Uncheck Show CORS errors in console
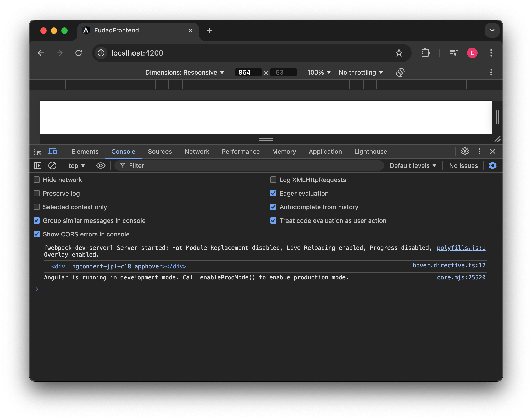532x420 pixels. coord(36,234)
